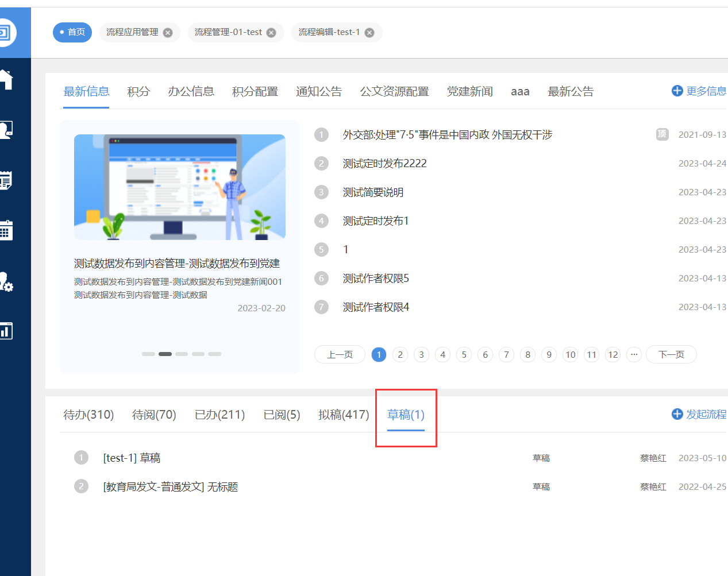728x576 pixels.
Task: Switch to the 通知公告 tab
Action: [318, 91]
